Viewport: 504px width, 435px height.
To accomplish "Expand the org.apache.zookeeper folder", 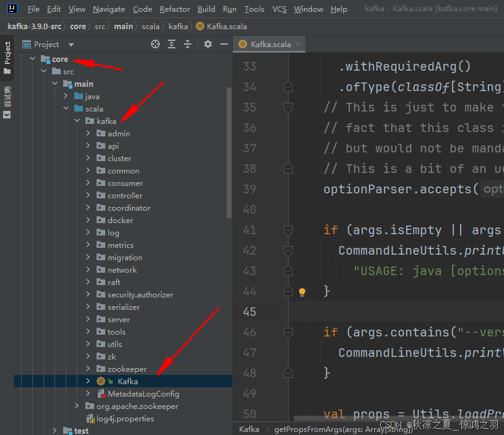I will (x=77, y=406).
